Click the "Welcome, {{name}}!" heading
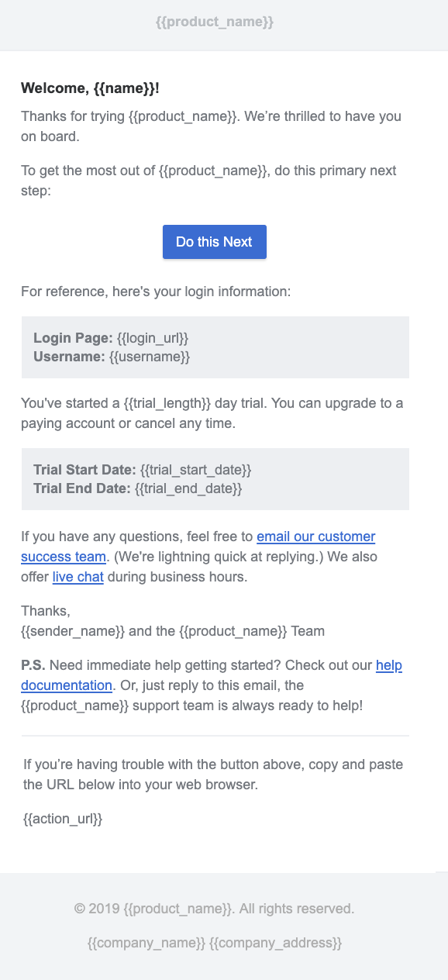 90,88
